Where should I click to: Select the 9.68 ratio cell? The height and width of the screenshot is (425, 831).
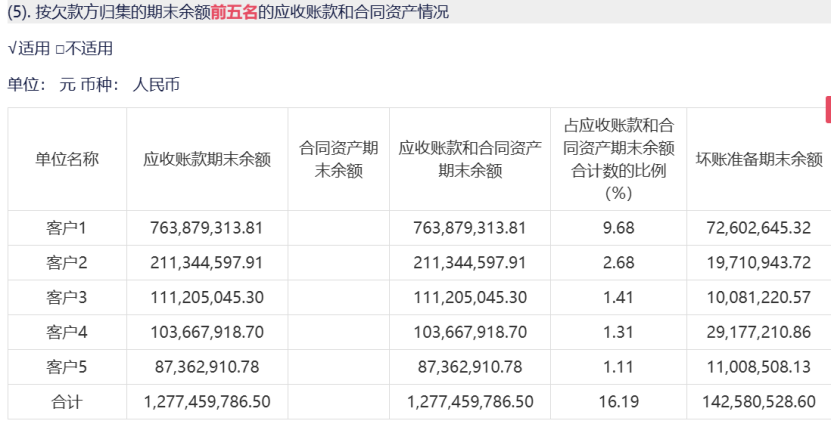coord(618,228)
